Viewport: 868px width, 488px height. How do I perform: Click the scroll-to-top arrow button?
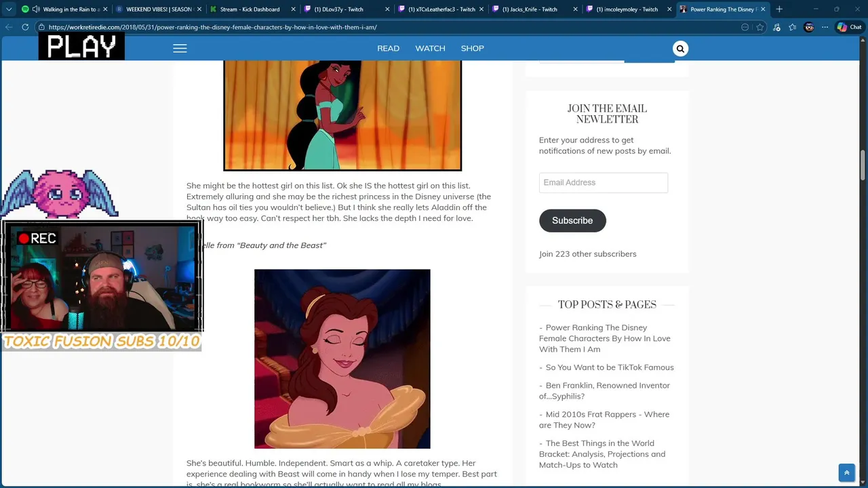click(x=846, y=472)
